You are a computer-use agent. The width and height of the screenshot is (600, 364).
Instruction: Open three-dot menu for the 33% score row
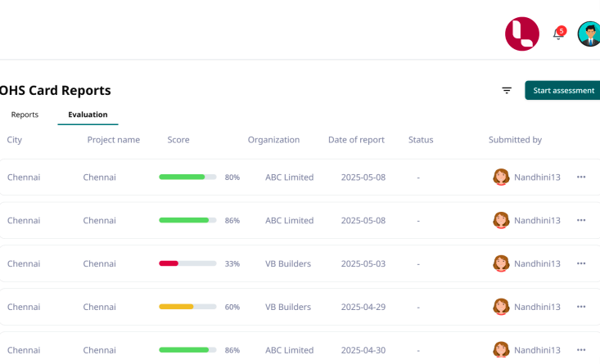click(581, 263)
